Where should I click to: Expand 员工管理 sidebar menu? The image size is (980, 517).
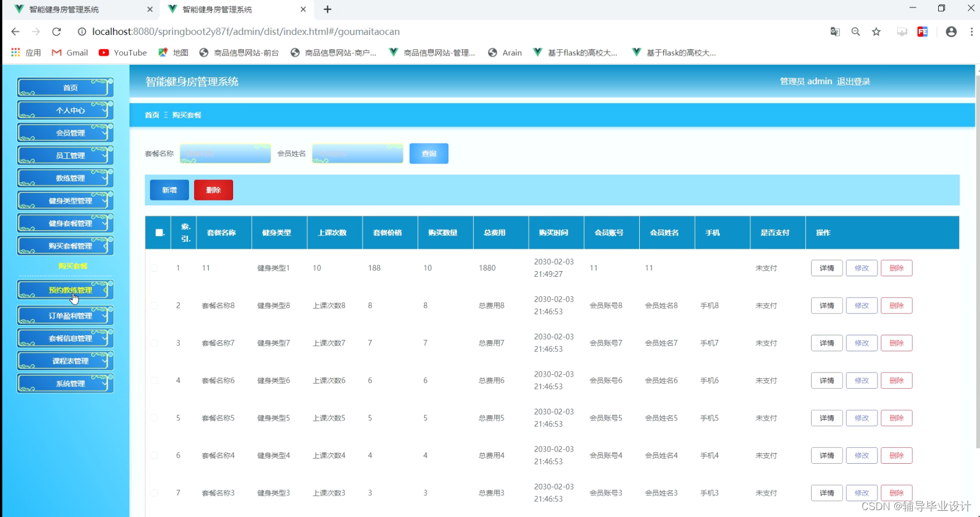65,155
